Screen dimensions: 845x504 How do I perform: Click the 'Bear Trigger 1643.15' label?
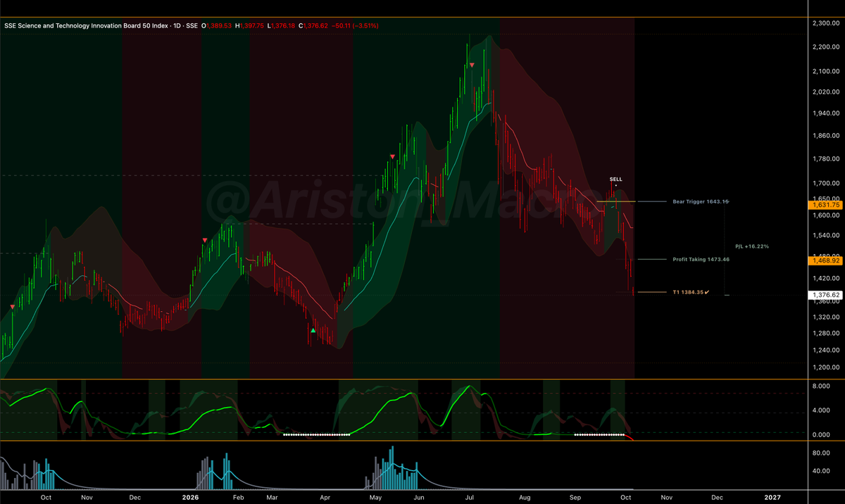(x=701, y=201)
